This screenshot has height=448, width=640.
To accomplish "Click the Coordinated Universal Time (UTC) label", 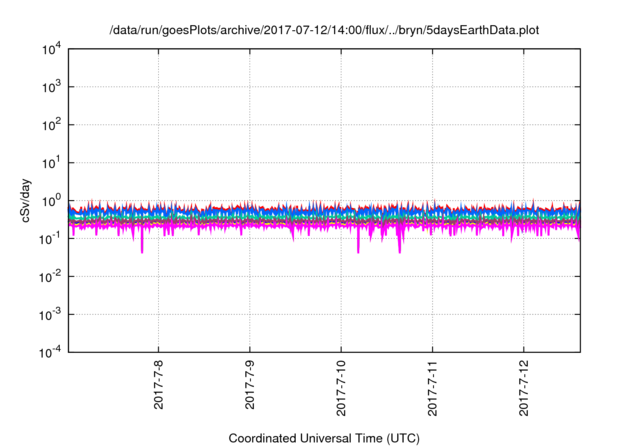I will (x=324, y=439).
